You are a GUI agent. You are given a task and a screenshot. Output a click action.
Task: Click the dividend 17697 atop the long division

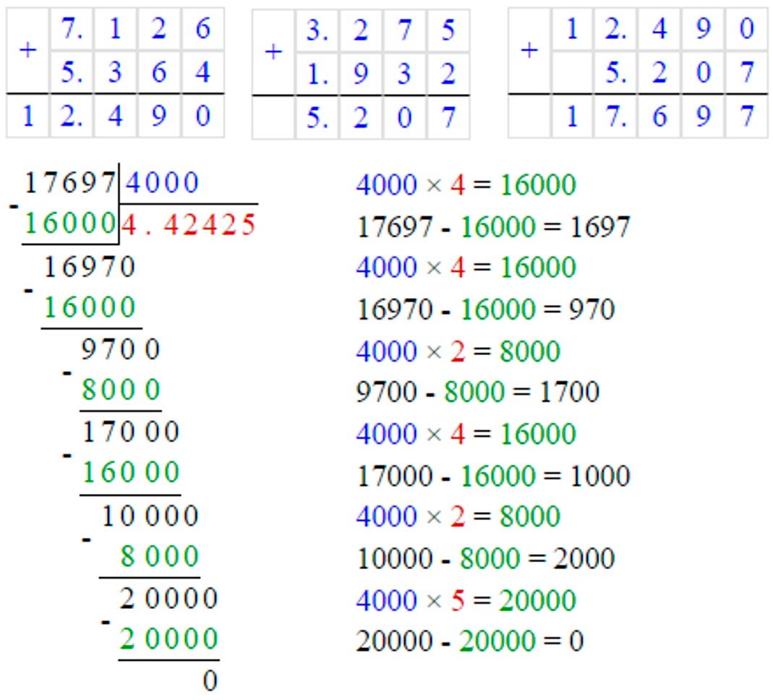coord(70,184)
